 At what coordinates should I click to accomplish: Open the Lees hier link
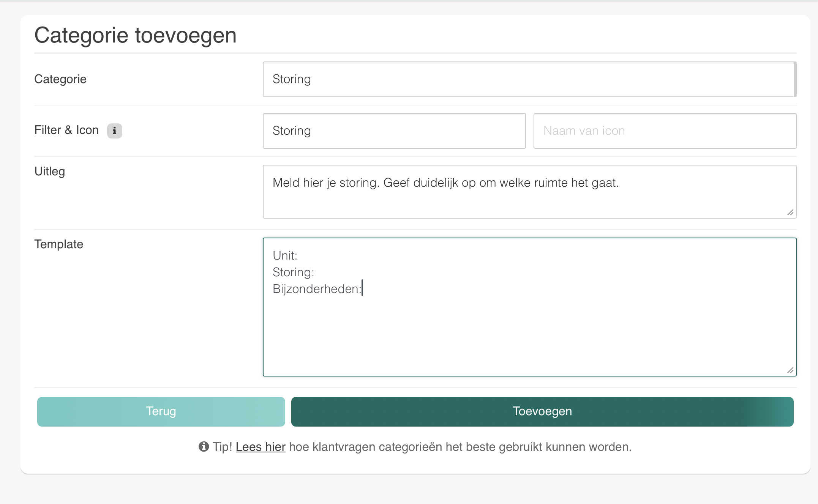pyautogui.click(x=261, y=447)
